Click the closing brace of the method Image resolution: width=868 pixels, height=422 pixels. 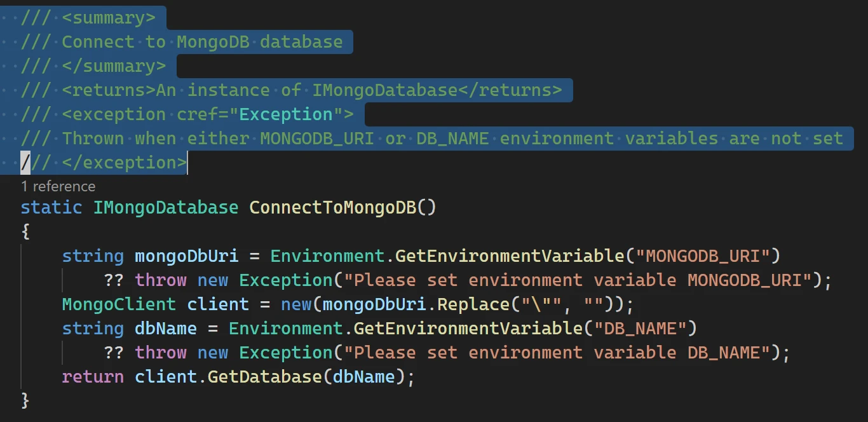pos(25,401)
